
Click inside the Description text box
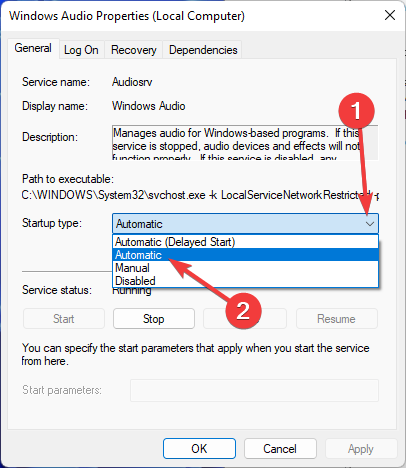[x=245, y=143]
